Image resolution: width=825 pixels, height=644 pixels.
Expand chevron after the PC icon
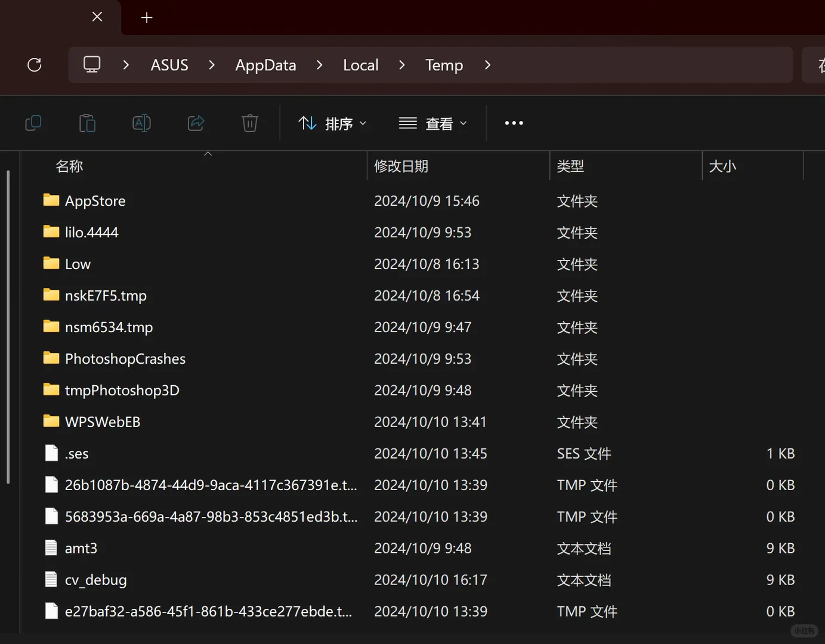(x=126, y=64)
